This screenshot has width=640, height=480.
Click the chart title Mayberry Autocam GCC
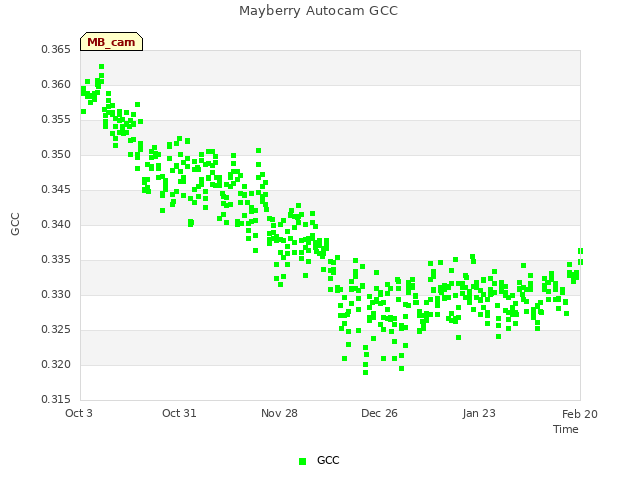point(318,11)
